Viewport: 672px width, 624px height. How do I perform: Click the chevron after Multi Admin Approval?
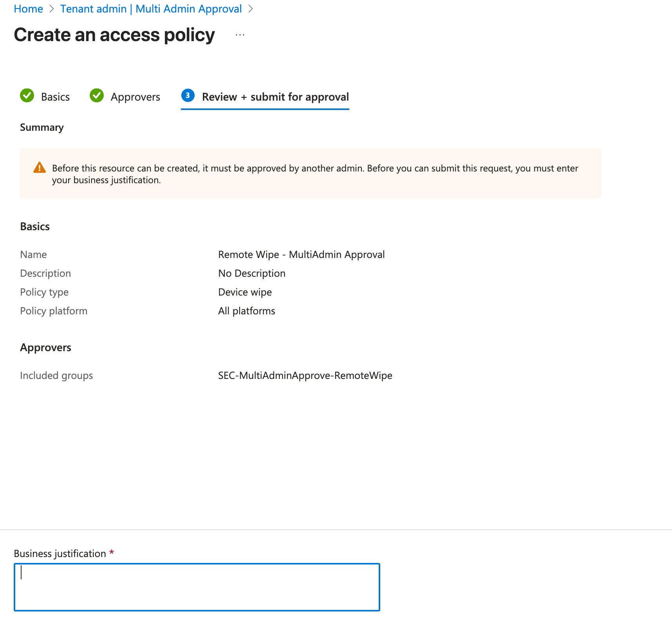[251, 9]
